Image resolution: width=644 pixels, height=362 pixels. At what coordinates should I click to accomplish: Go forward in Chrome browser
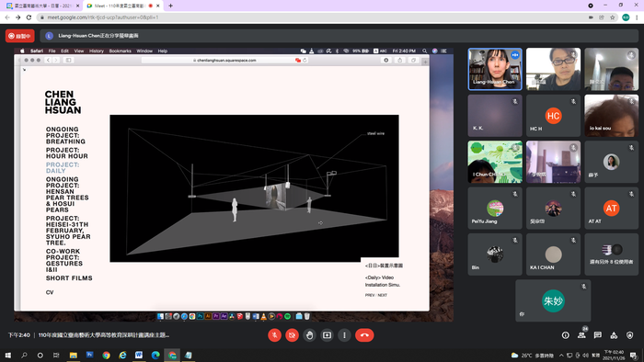click(x=18, y=17)
